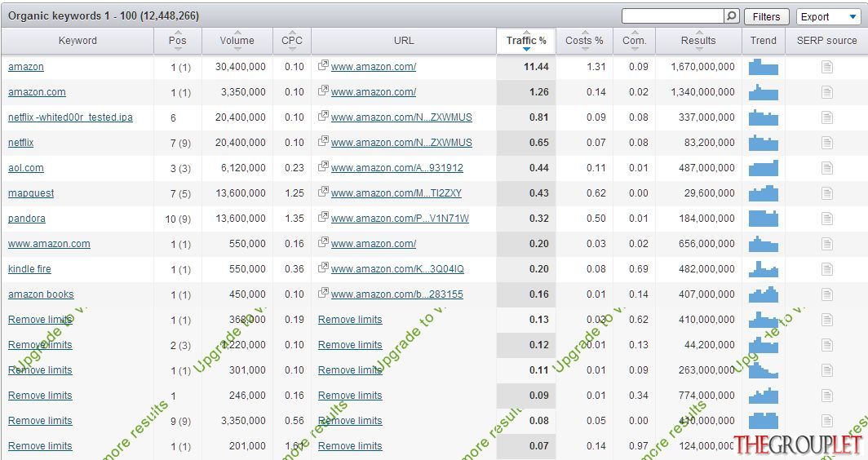View trend chart for aol.com keyword
Screen dimensions: 868x460
pyautogui.click(x=764, y=168)
